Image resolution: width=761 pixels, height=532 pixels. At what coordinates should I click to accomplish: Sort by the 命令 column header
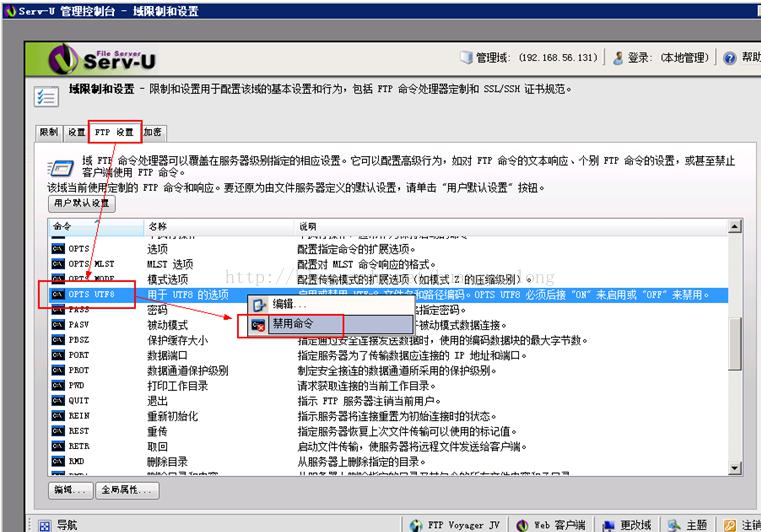click(x=97, y=226)
